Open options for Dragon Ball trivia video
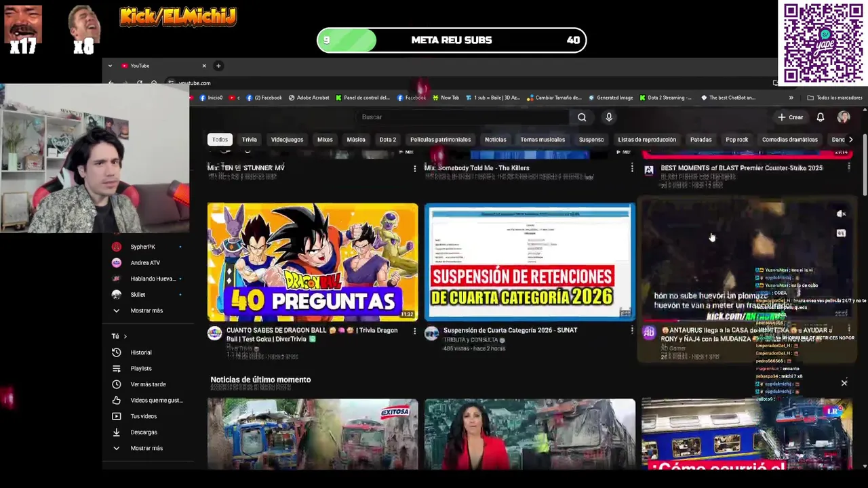Image resolution: width=868 pixels, height=488 pixels. [x=414, y=331]
